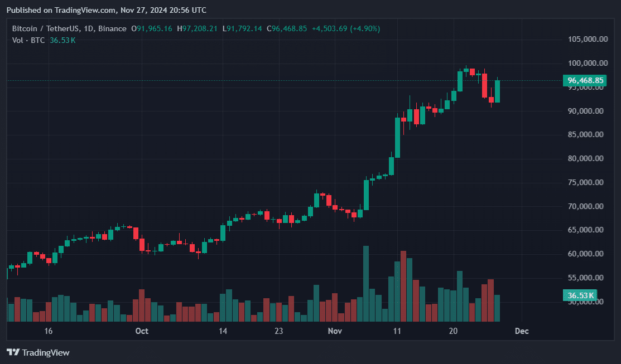
Task: Click the 75,000.00 price scale label
Action: pos(585,183)
